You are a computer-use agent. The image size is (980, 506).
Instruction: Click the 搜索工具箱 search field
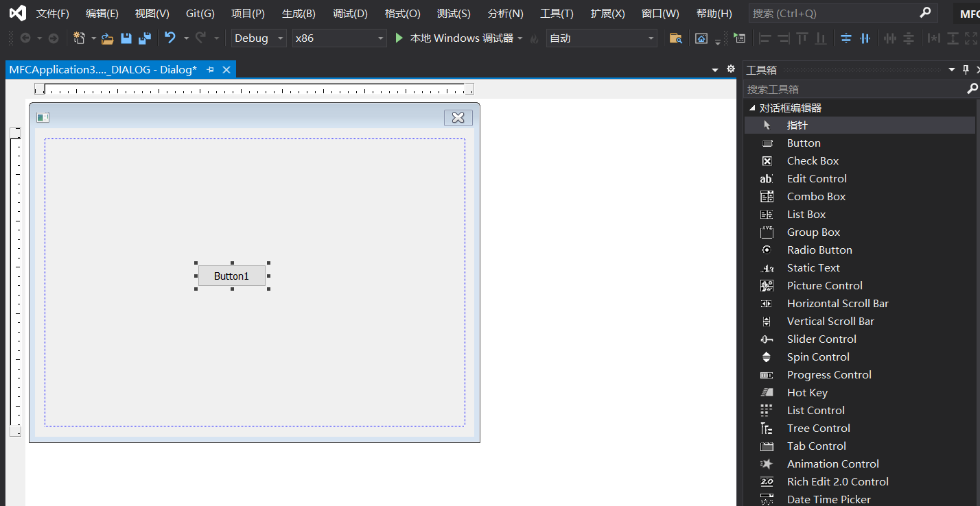click(x=854, y=89)
